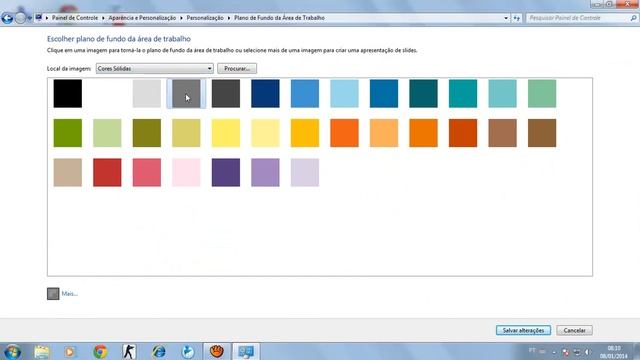
Task: Click the magnifier icon in the search box
Action: tap(633, 18)
